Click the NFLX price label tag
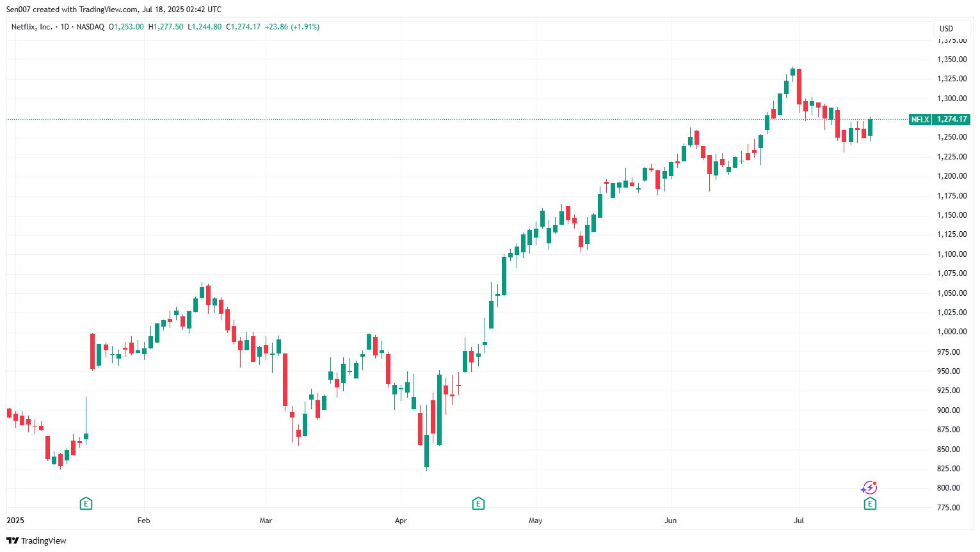The image size is (980, 552). [x=920, y=119]
